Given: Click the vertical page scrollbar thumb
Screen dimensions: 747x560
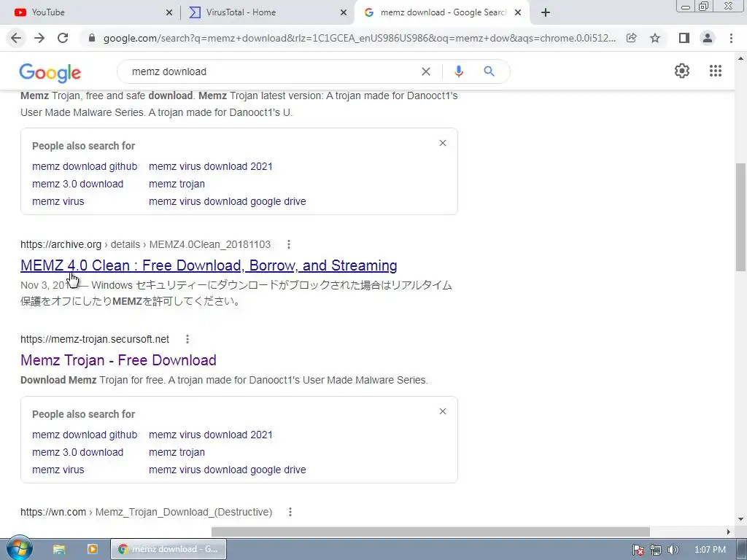Looking at the screenshot, I should click(740, 217).
